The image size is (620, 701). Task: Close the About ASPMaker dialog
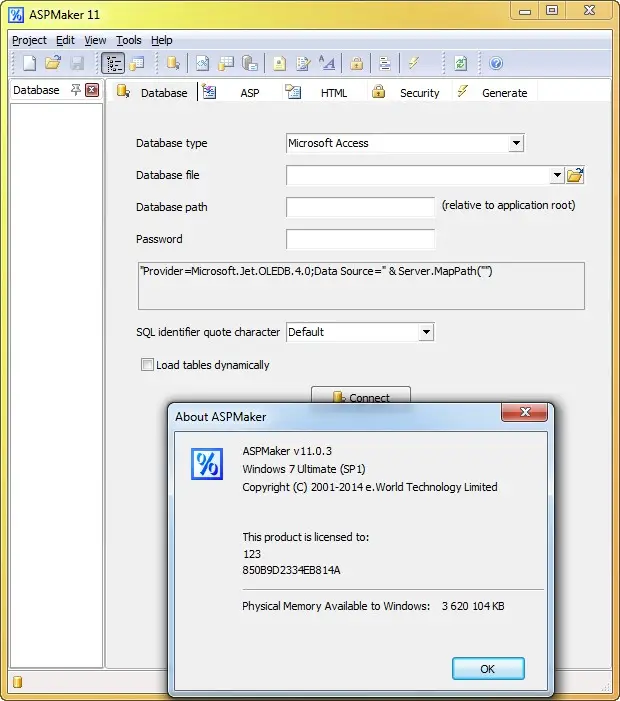525,412
